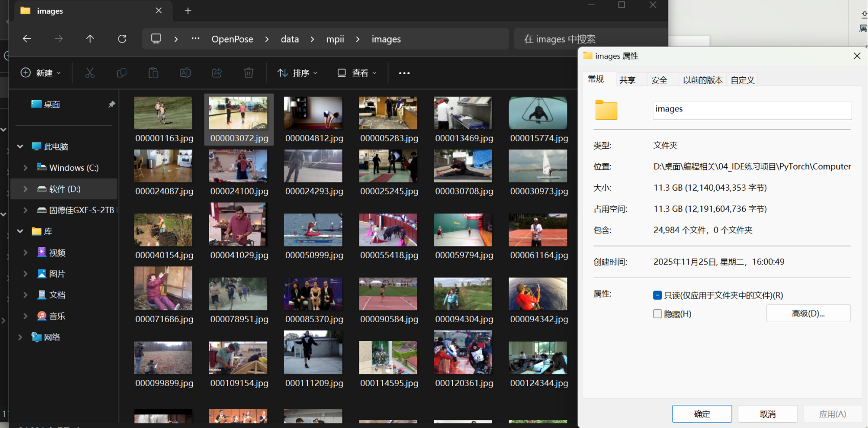Select 图片 library
This screenshot has width=868, height=428.
pos(57,274)
